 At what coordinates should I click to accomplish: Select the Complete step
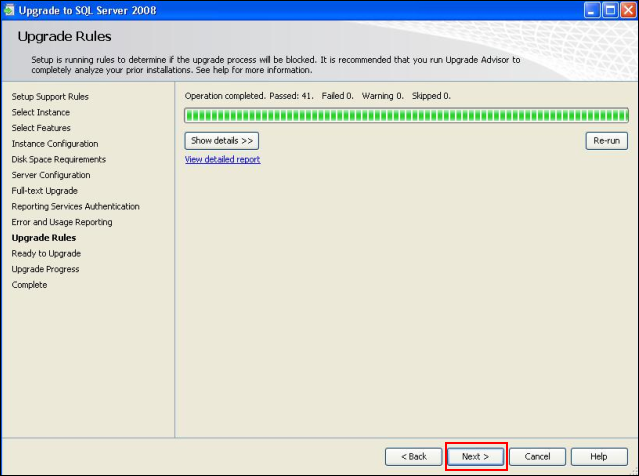[29, 285]
